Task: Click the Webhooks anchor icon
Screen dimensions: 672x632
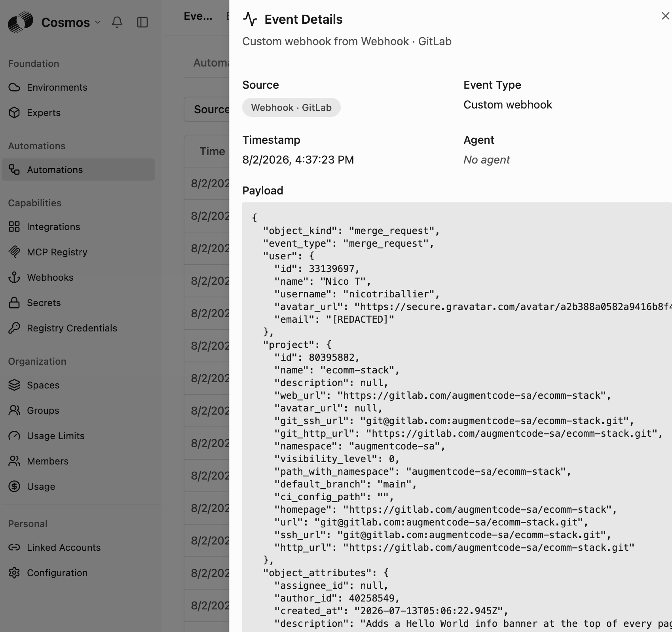Action: pyautogui.click(x=14, y=278)
